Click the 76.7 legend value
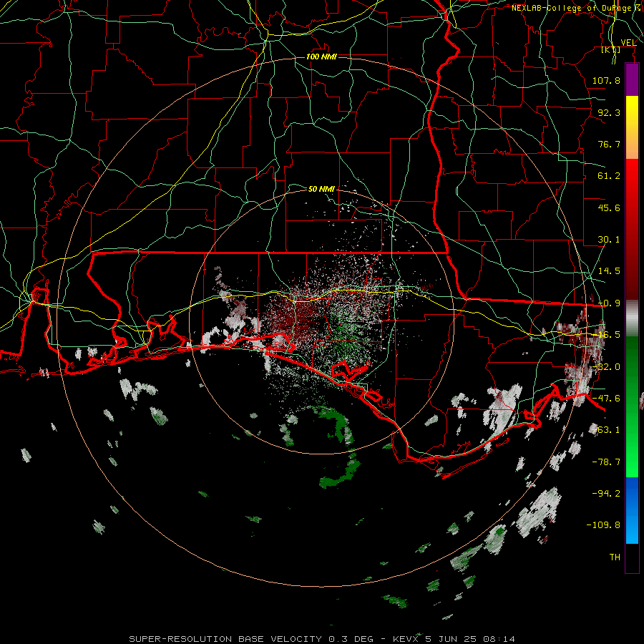Viewport: 644px width, 644px height. pos(609,144)
